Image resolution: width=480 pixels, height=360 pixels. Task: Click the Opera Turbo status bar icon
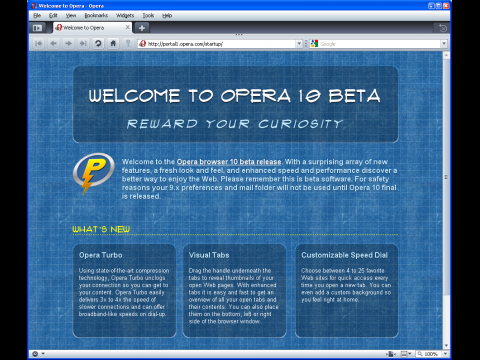[35, 354]
